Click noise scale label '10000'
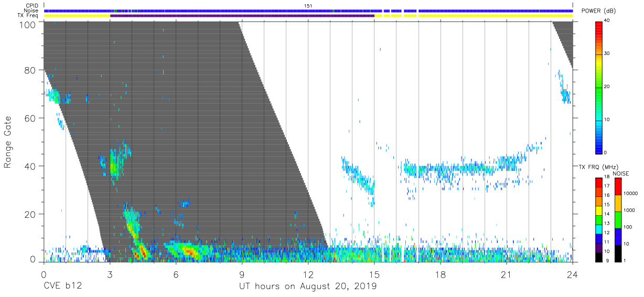This screenshot has height=297, width=644. [x=631, y=193]
